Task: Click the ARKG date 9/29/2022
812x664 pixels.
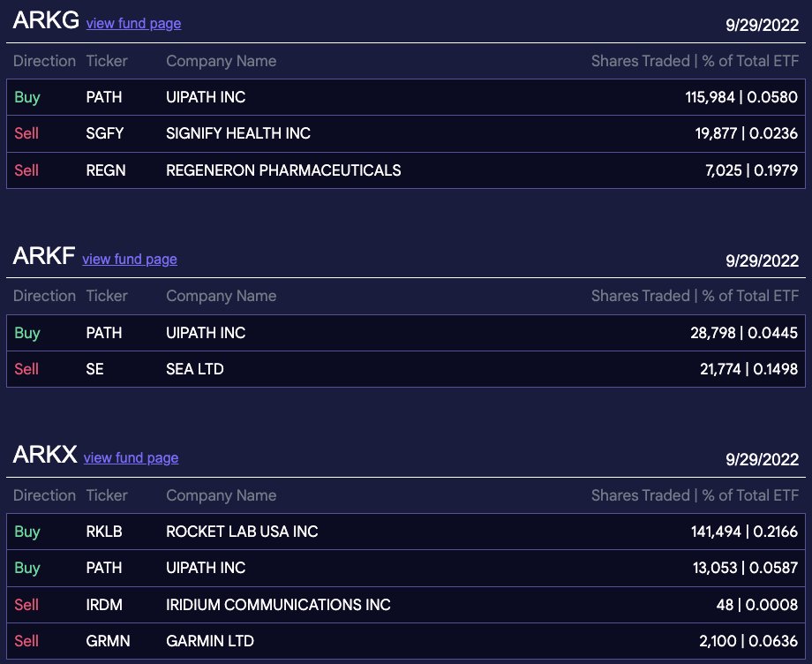Action: pyautogui.click(x=762, y=25)
